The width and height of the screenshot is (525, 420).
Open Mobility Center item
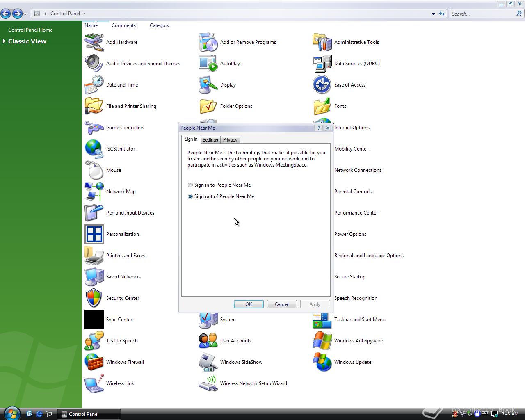point(351,149)
